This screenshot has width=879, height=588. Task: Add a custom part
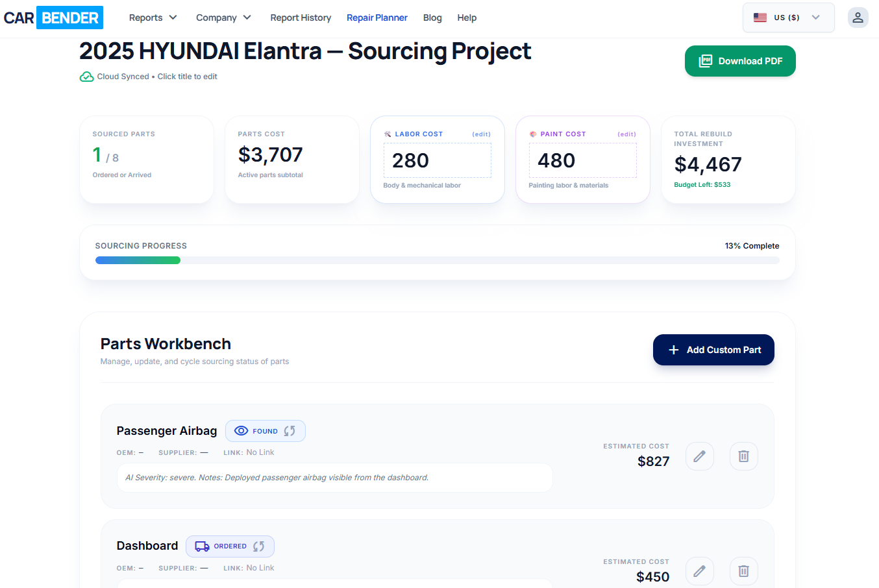tap(713, 350)
